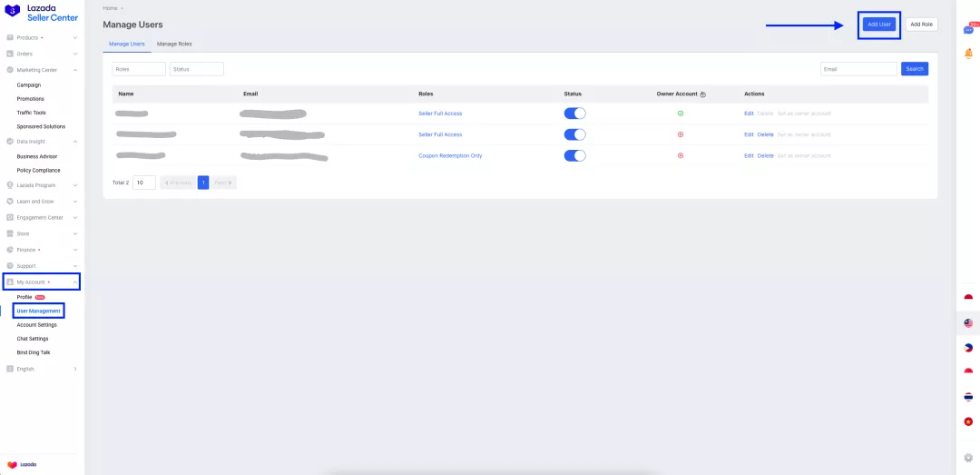Image resolution: width=980 pixels, height=475 pixels.
Task: Expand Products menu chevron
Action: point(75,37)
